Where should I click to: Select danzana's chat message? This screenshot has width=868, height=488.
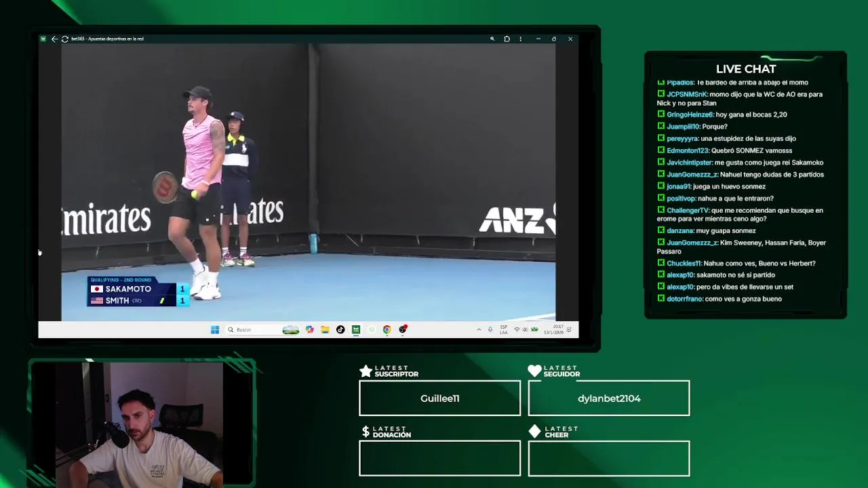coord(707,230)
